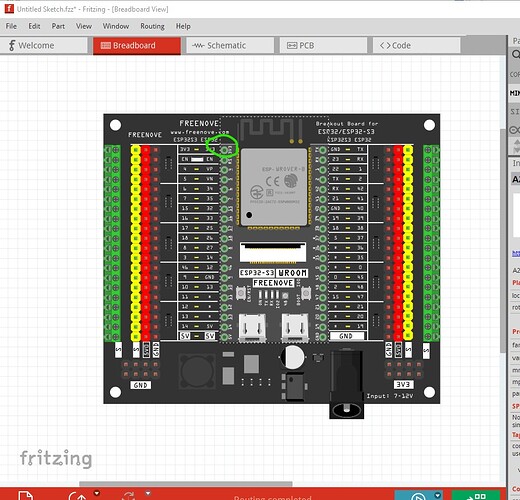Screen dimensions: 520x500
Task: Select the Arduino infinity-logo parts bin
Action: coord(515,130)
